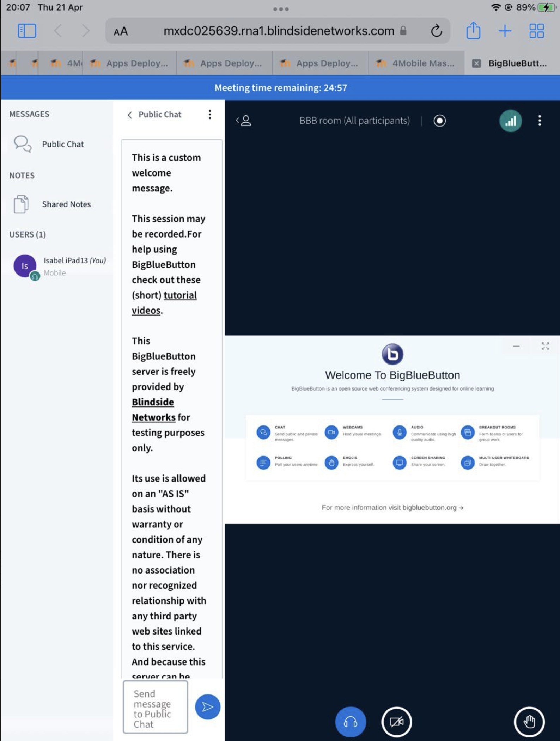Click the Polling icon on slide

coord(263,463)
